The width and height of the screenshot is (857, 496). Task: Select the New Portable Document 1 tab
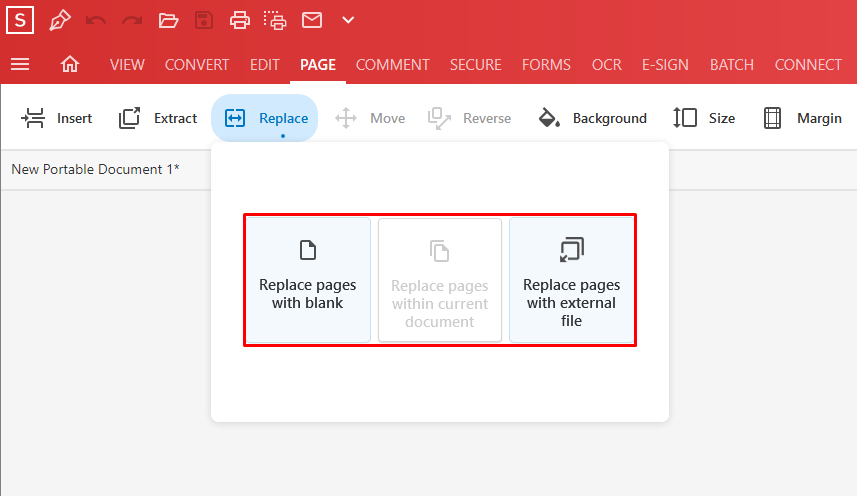96,169
